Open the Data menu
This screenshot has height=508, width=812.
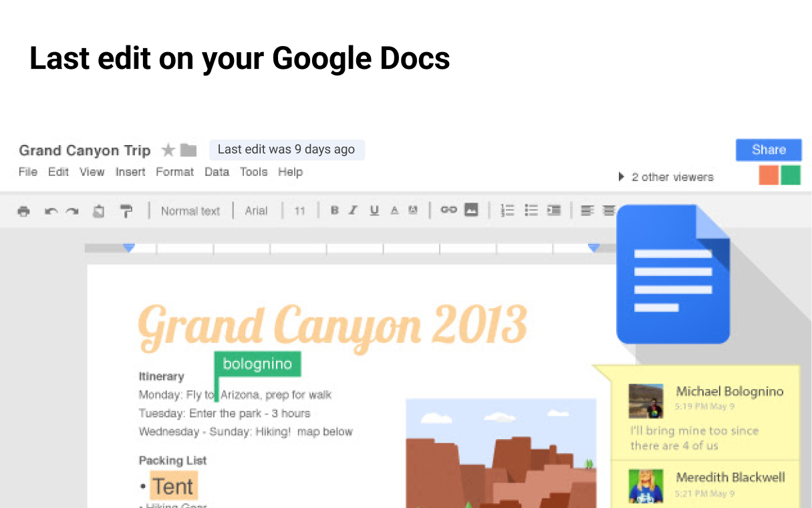(x=217, y=172)
